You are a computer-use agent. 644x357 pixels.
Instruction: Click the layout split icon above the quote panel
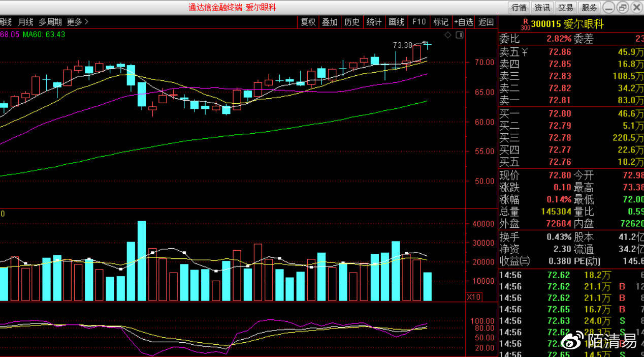[x=460, y=34]
